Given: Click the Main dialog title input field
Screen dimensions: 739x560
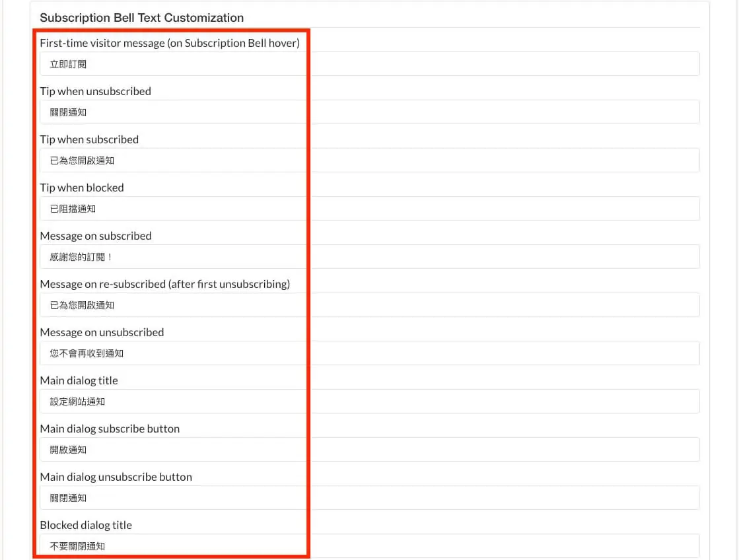Looking at the screenshot, I should click(370, 401).
